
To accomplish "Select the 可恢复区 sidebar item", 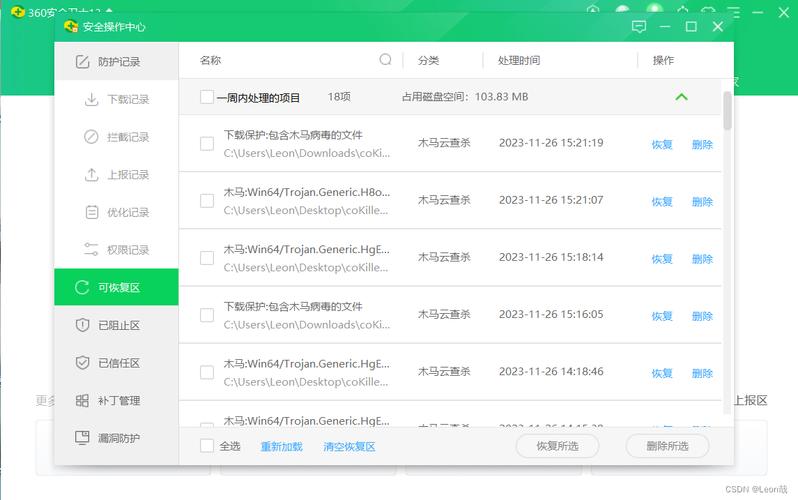I will click(116, 287).
